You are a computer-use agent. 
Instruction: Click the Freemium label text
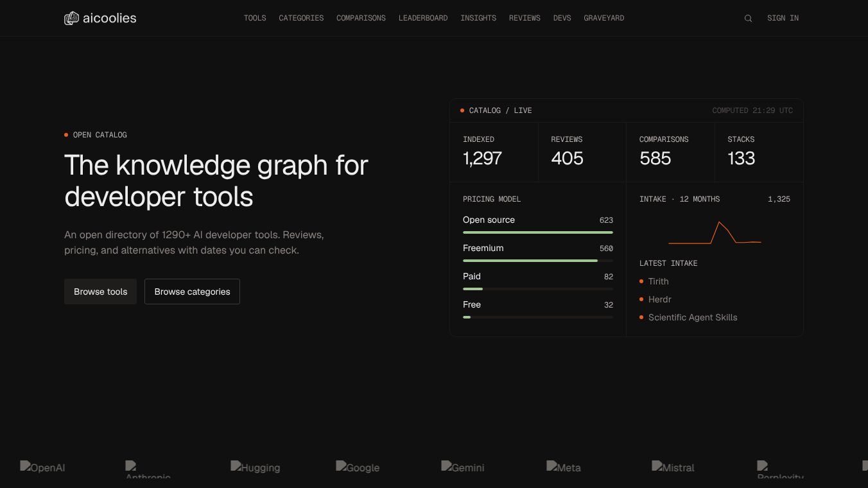coord(483,248)
